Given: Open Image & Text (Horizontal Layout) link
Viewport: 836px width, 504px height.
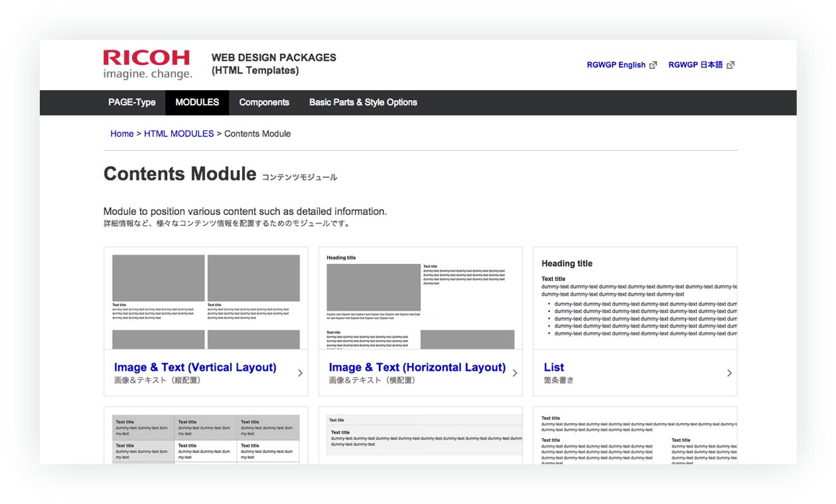Looking at the screenshot, I should click(x=417, y=367).
